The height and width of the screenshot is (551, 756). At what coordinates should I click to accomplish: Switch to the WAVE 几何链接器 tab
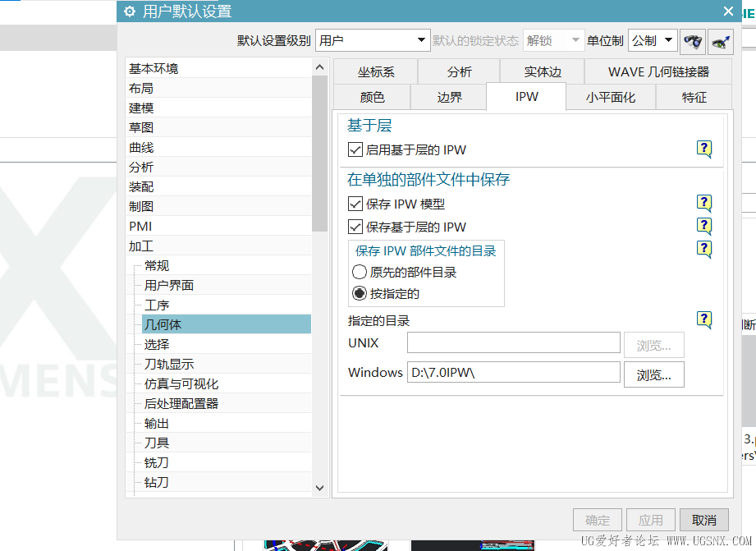[x=658, y=72]
